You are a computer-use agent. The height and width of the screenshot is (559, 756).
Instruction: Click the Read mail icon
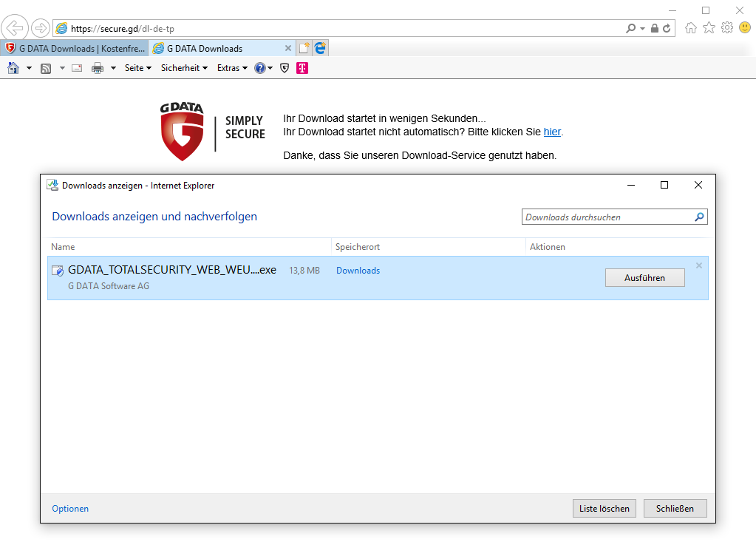point(77,68)
